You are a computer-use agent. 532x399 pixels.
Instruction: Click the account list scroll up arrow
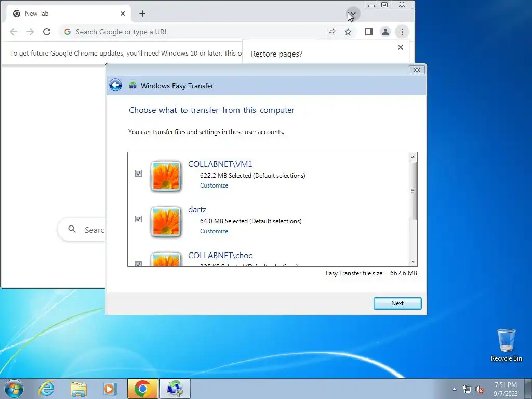point(413,157)
